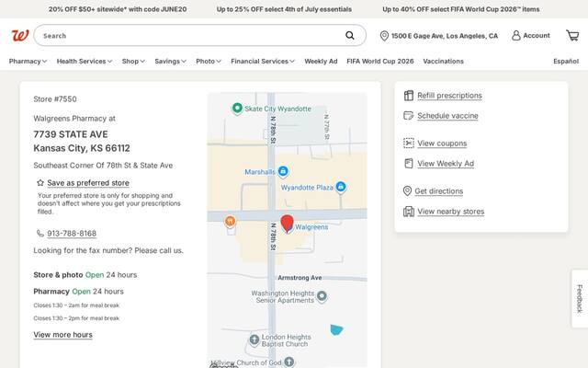Click the Hillview Church of God pin

pos(289,362)
